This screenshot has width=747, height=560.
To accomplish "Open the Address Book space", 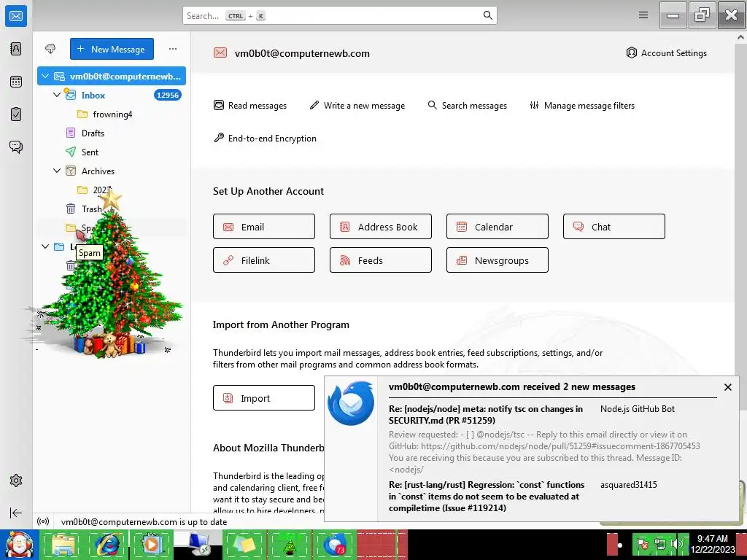I will point(16,49).
